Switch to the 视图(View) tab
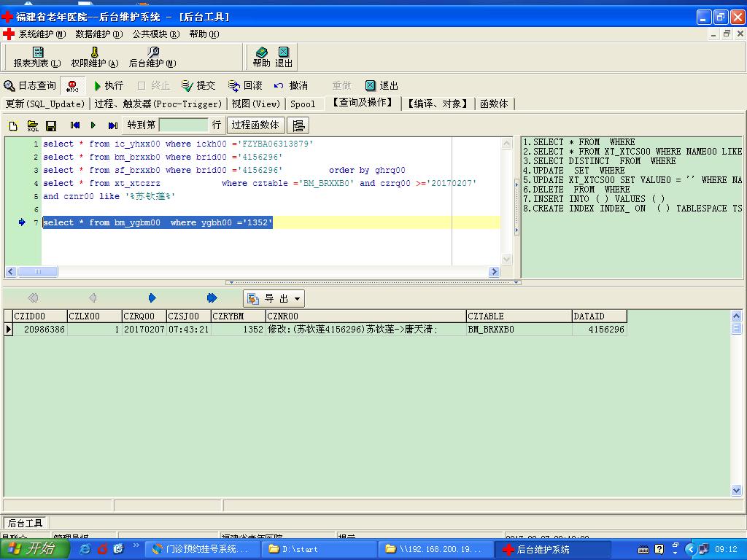 [x=255, y=104]
